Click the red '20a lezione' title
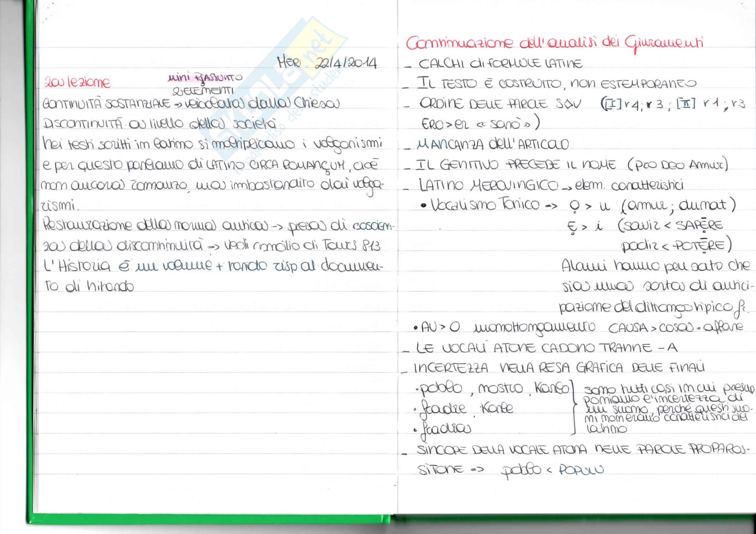The width and height of the screenshot is (756, 534). (77, 83)
